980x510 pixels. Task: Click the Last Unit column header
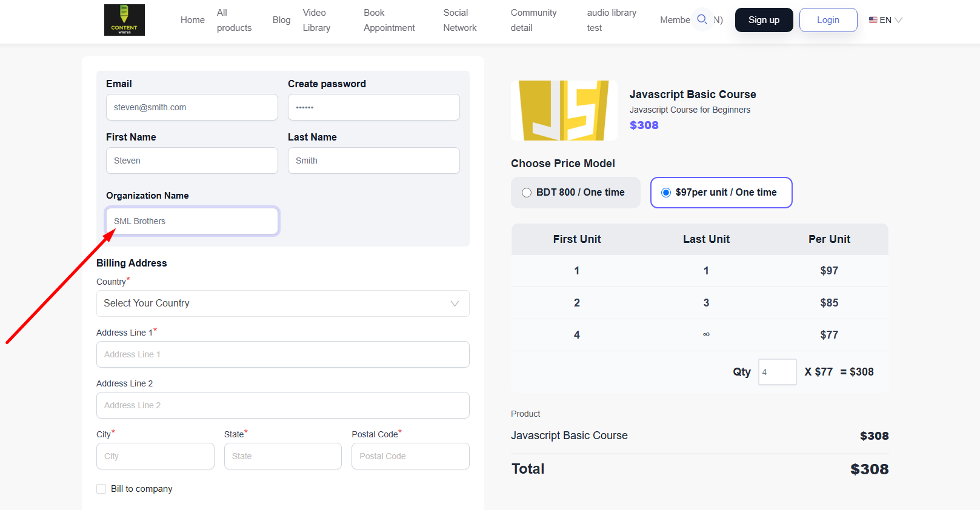click(706, 239)
